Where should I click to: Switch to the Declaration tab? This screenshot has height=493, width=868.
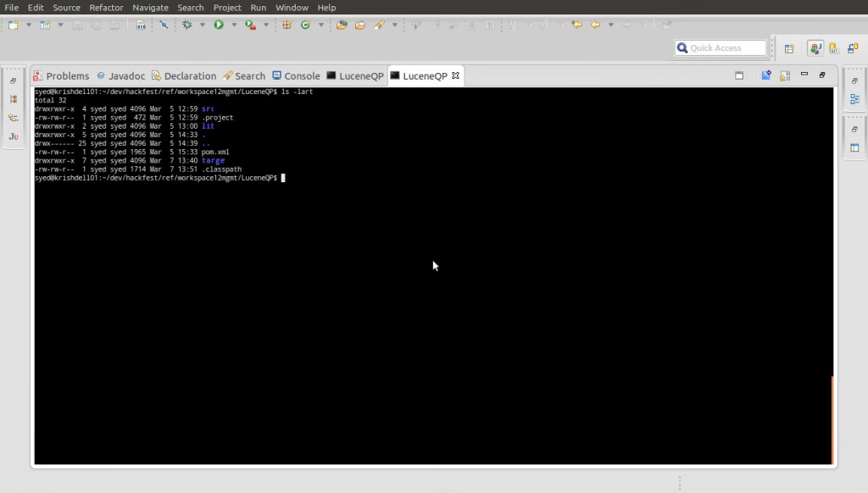(x=184, y=75)
